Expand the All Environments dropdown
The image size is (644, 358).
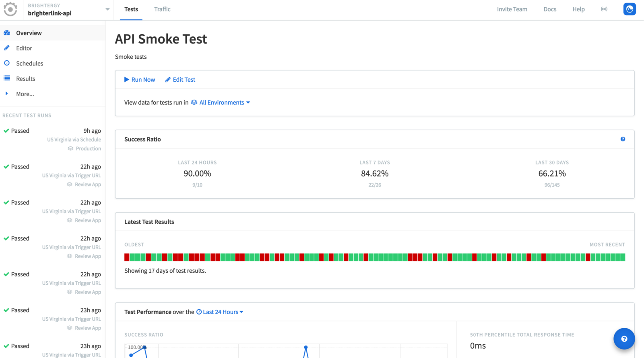(x=221, y=103)
